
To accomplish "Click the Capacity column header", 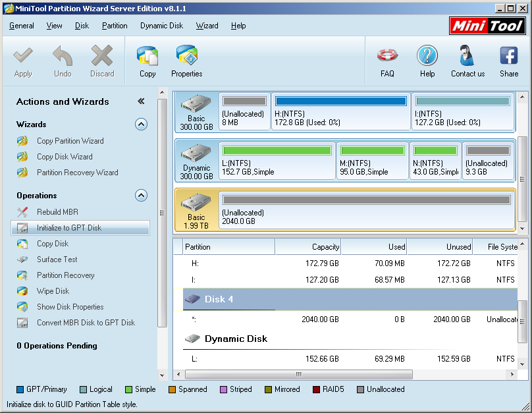I will (308, 247).
